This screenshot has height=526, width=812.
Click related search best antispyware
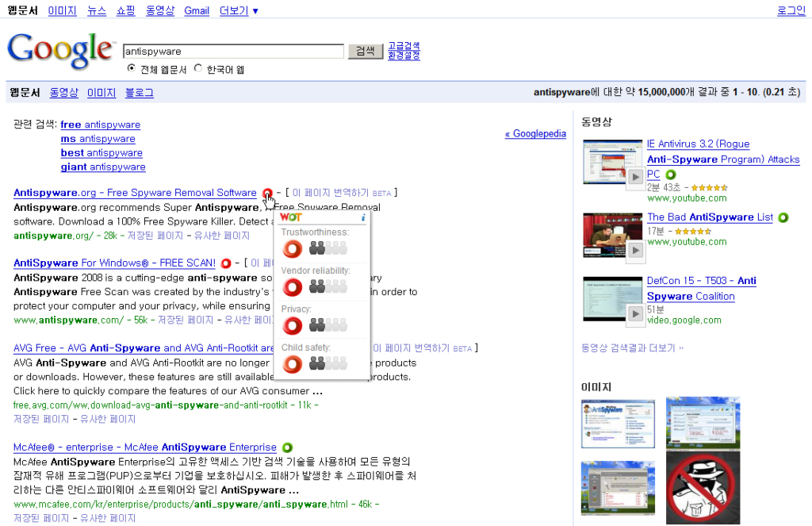[101, 153]
